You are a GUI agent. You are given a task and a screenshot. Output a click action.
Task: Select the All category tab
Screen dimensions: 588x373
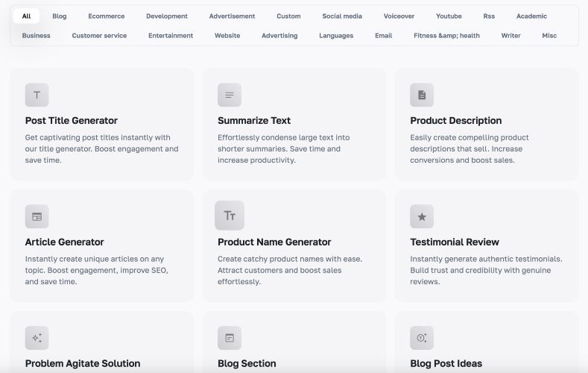pyautogui.click(x=26, y=16)
